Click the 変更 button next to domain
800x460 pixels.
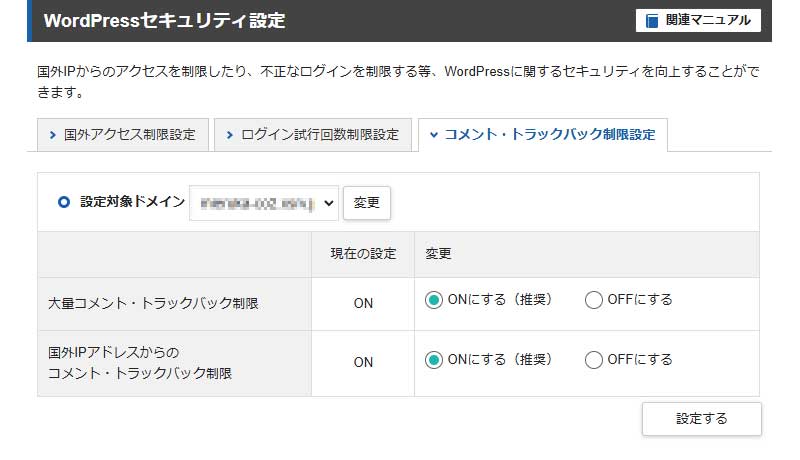[x=367, y=203]
